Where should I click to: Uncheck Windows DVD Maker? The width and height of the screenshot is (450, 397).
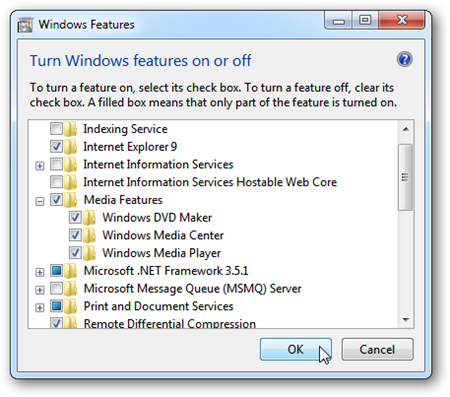coord(75,217)
